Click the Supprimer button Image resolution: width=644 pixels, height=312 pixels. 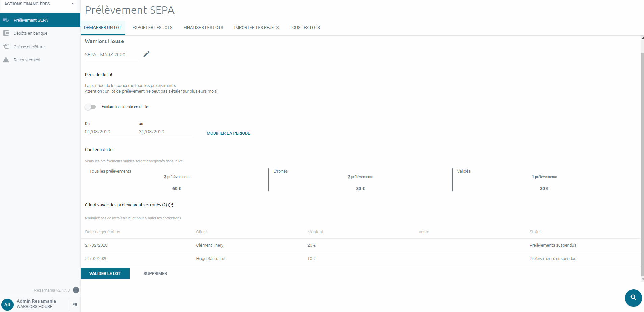click(155, 274)
